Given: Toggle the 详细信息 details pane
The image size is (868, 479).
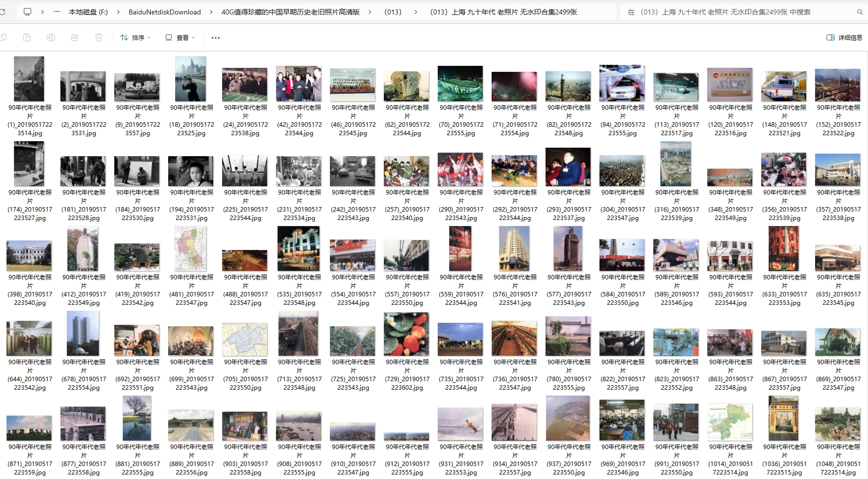Looking at the screenshot, I should click(845, 37).
